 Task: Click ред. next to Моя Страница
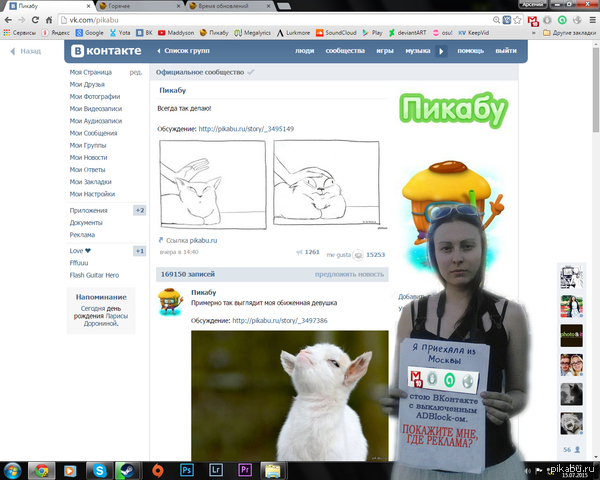click(136, 72)
